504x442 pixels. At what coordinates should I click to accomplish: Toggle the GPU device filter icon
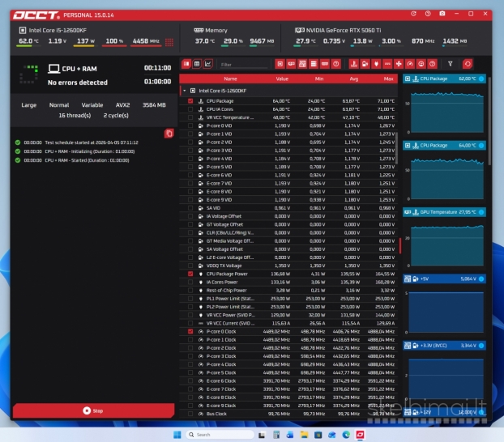(x=291, y=64)
